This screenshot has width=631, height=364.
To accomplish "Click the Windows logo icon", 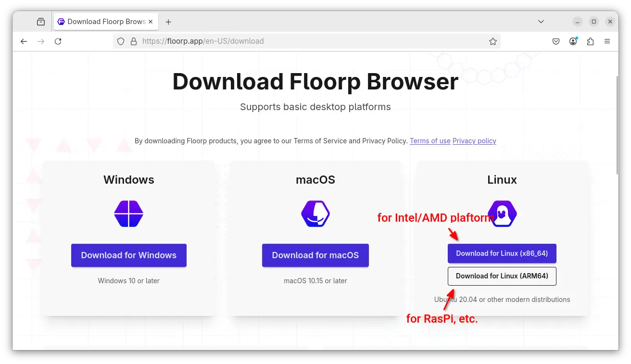I will pos(129,214).
